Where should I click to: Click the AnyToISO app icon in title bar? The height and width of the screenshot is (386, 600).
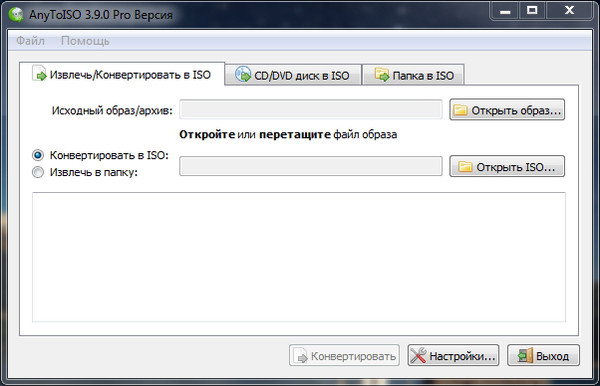(x=16, y=15)
